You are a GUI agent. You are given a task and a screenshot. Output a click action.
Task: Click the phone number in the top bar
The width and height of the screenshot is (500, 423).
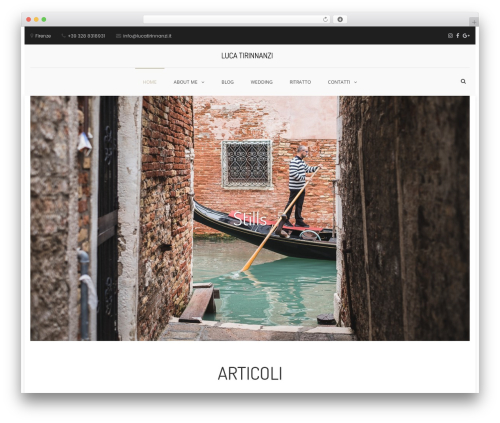coord(86,36)
